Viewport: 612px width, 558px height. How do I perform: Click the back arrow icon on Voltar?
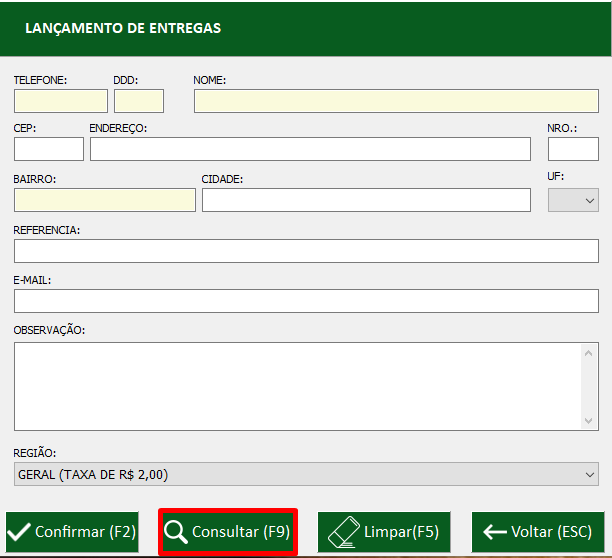(495, 532)
